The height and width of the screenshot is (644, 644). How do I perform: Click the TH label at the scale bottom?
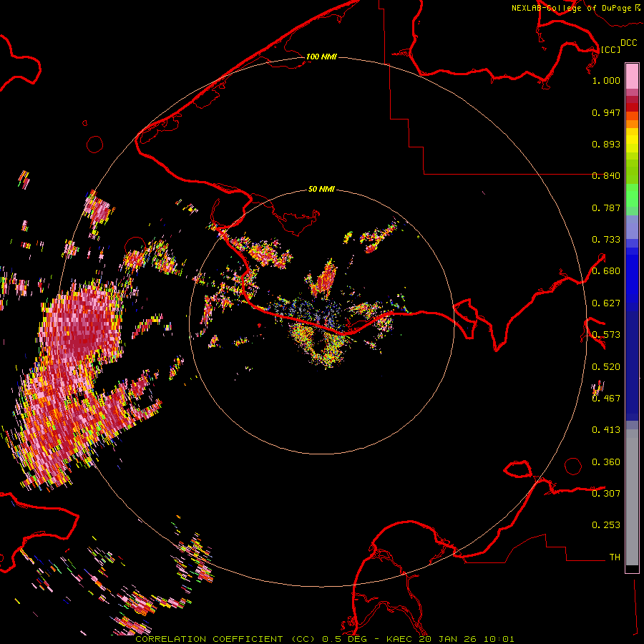(615, 557)
